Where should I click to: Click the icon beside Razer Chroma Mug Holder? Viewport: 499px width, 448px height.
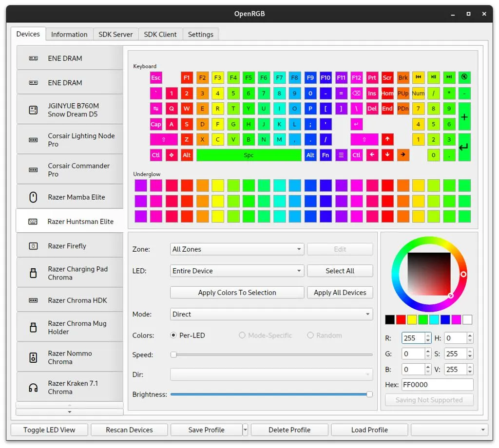click(33, 328)
